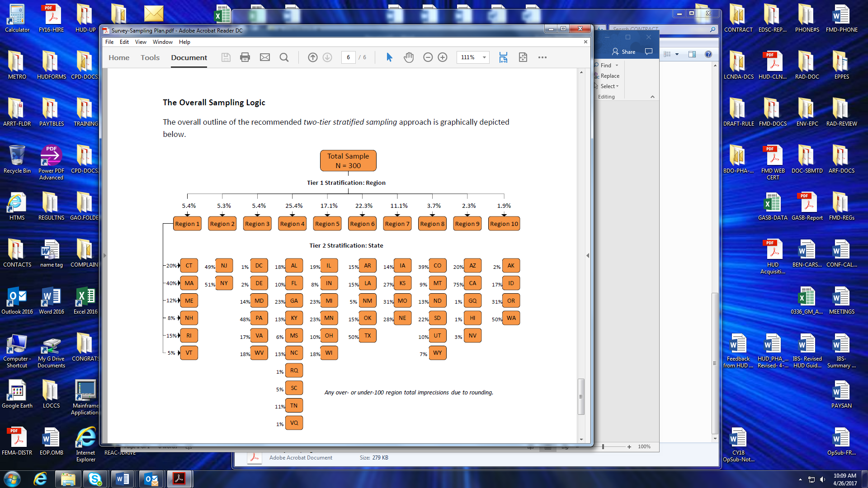Click the Word zoom slider
The height and width of the screenshot is (488, 868).
(603, 447)
